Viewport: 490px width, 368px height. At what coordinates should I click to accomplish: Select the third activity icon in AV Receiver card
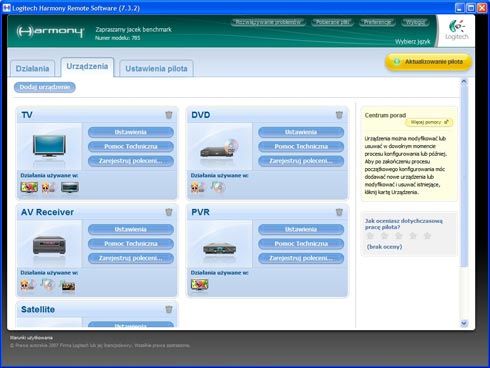point(68,286)
